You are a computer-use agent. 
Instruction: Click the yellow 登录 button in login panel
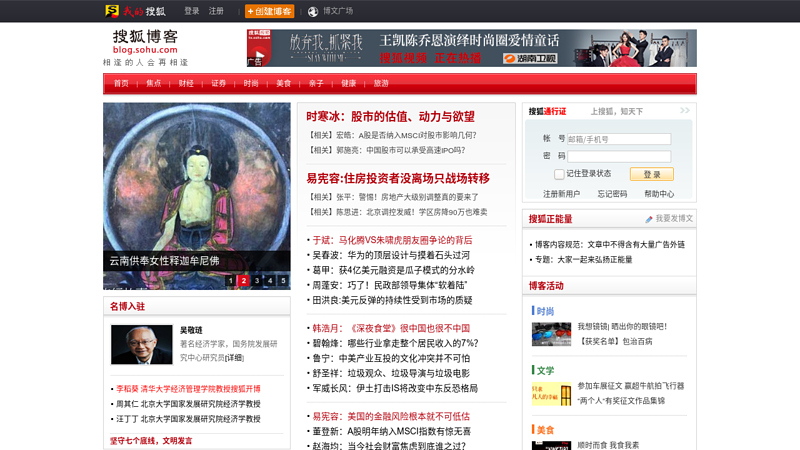652,174
